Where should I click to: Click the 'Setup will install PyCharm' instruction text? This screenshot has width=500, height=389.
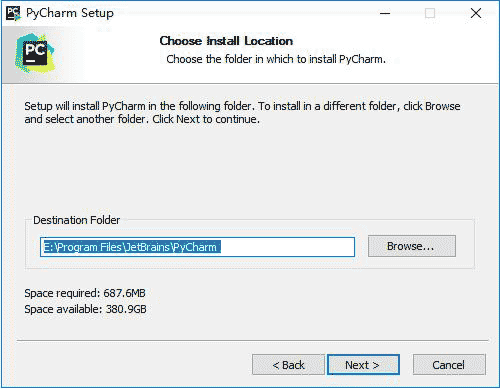(x=242, y=113)
